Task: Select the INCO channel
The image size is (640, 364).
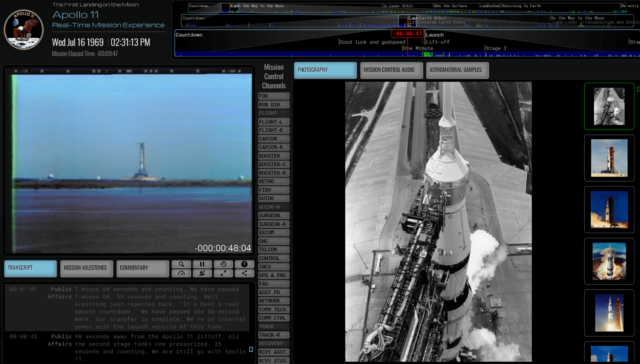Action: [274, 267]
